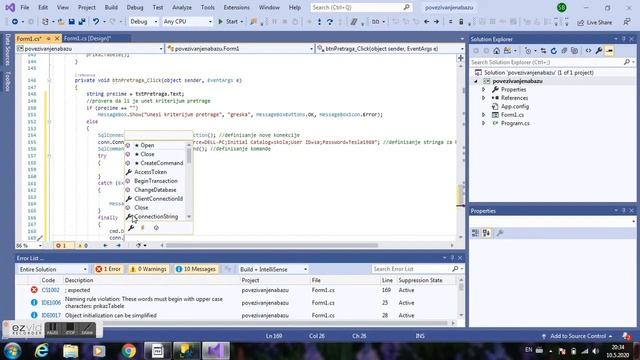
Task: Click the Preview Selected Items icon
Action: 609,51
